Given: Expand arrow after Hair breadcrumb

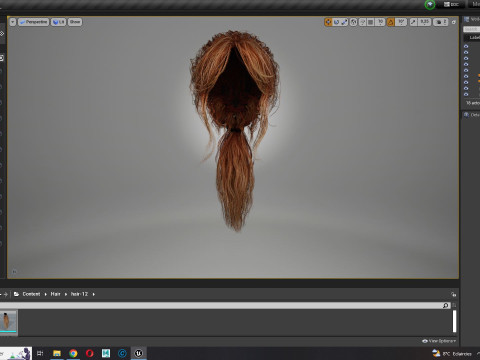Looking at the screenshot, I should [x=66, y=294].
